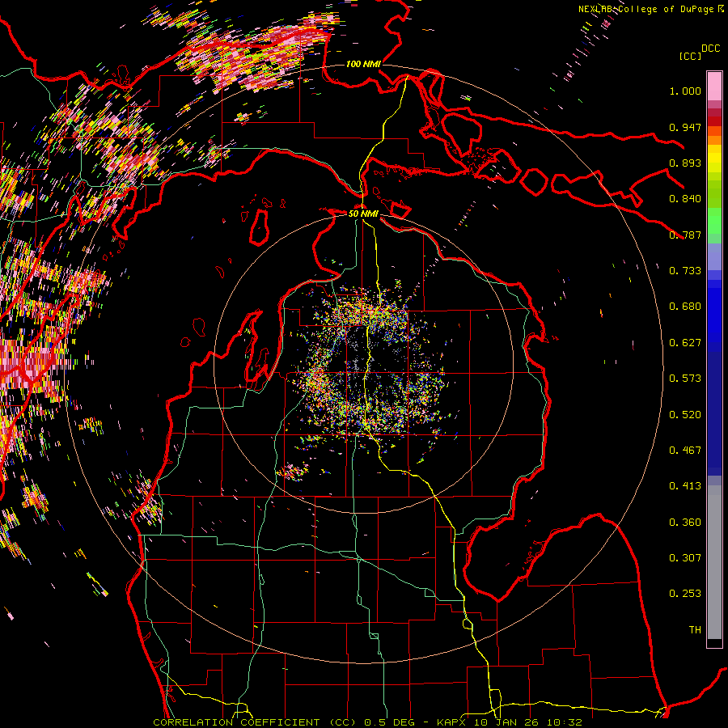Select the 1.000 scale value
The height and width of the screenshot is (728, 728).
[x=685, y=91]
